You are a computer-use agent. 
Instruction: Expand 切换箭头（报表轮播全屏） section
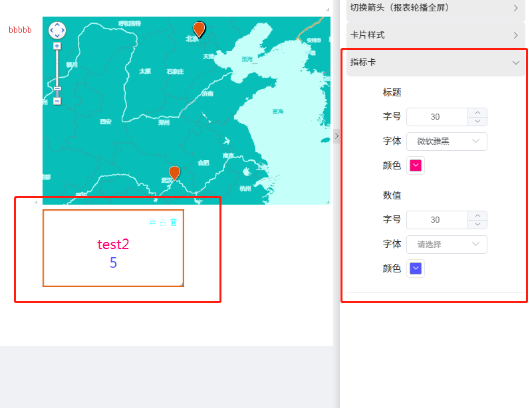coord(436,8)
